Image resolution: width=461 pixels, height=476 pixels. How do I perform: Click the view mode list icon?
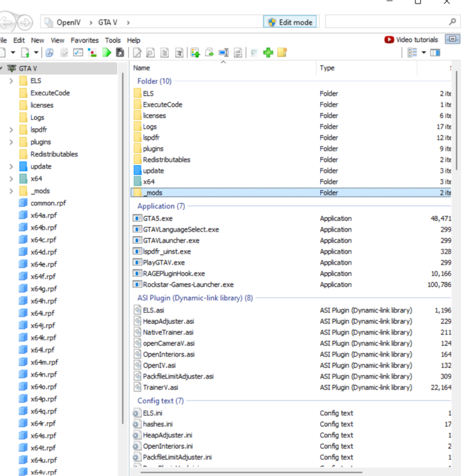coord(412,53)
